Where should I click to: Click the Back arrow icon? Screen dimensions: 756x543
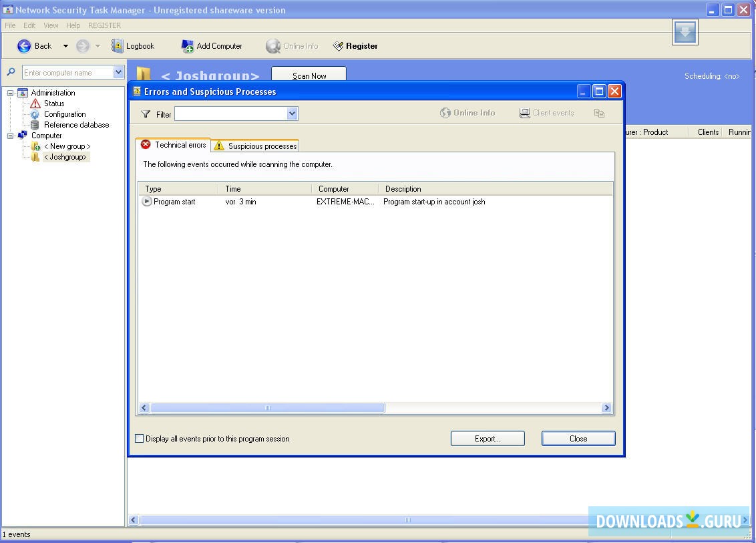[x=24, y=46]
